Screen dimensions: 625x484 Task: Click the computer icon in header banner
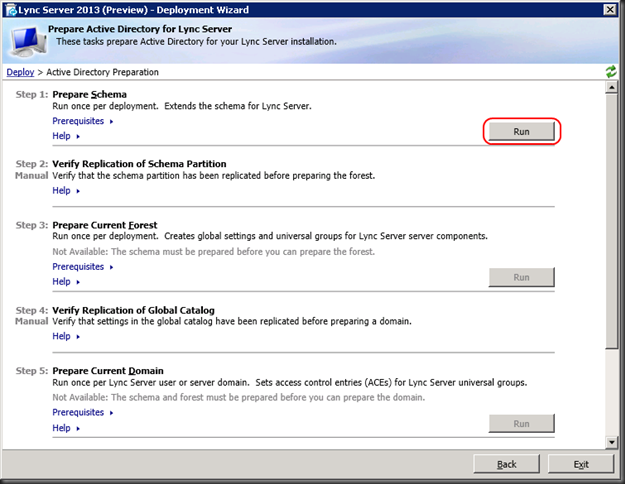[28, 42]
